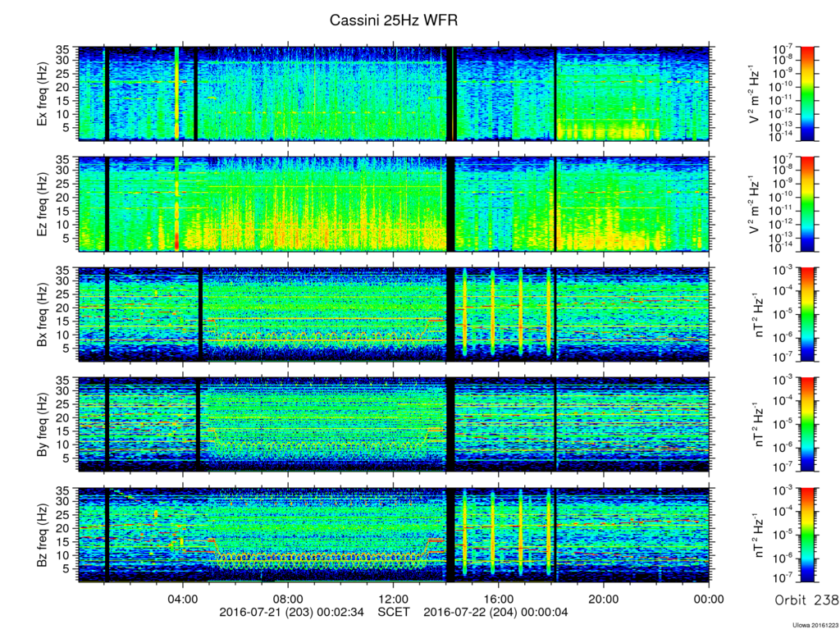840x629 pixels.
Task: Select the 'Ez freq (Hz)' axis label
Action: [x=42, y=204]
